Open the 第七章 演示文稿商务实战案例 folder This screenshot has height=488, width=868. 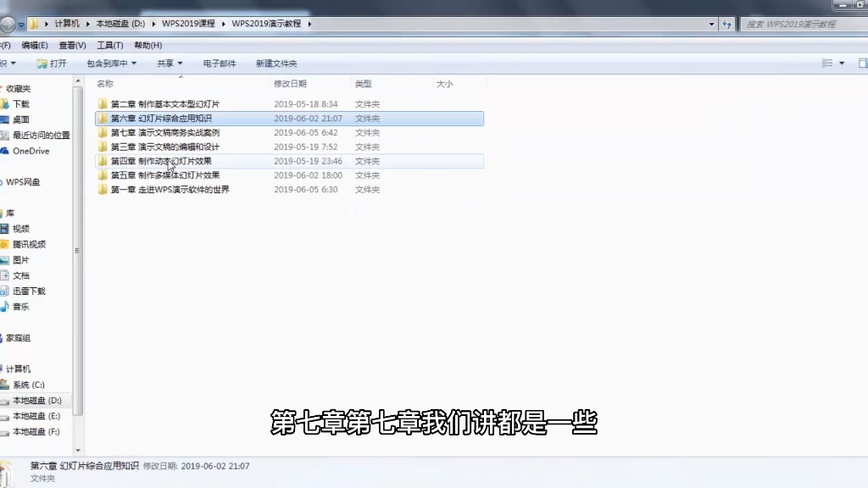(164, 132)
